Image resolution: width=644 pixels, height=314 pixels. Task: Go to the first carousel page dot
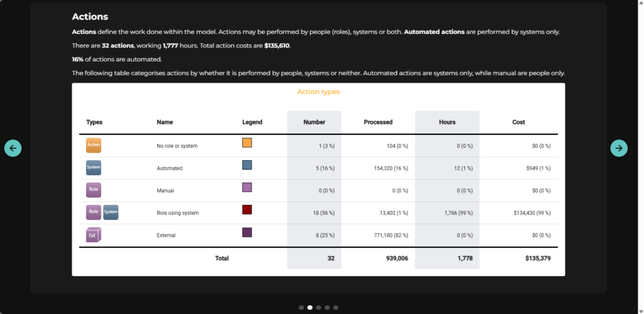click(301, 308)
